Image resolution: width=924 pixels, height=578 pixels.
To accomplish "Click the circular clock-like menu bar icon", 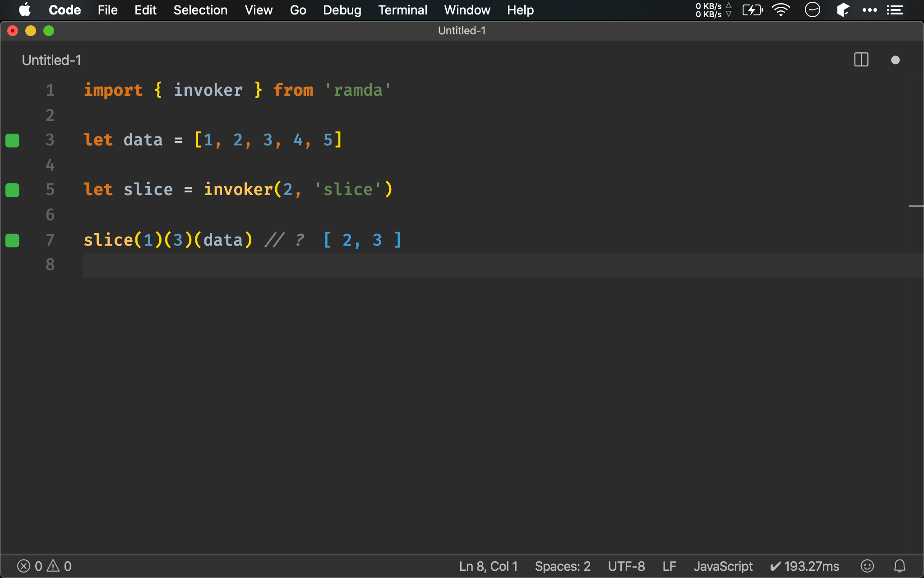I will click(812, 10).
